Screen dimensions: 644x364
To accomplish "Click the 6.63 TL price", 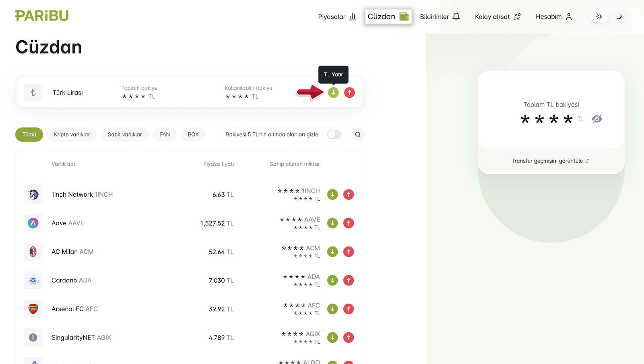I will point(223,195).
